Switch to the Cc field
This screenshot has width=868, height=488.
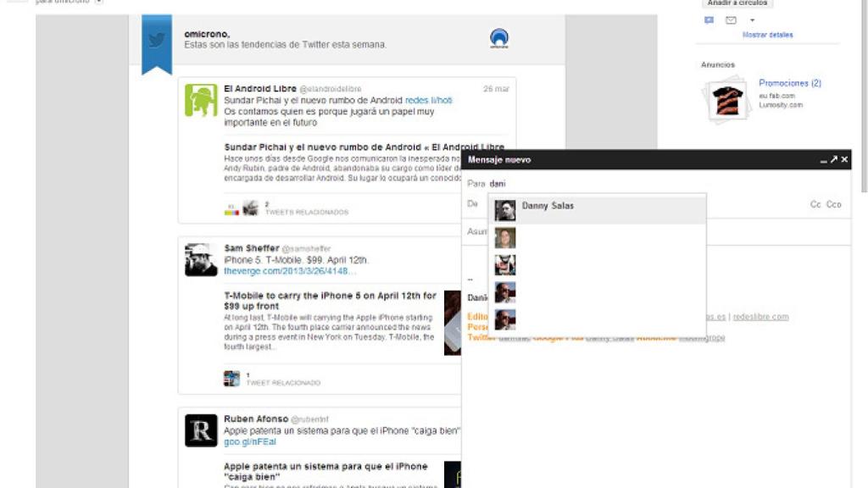(815, 204)
